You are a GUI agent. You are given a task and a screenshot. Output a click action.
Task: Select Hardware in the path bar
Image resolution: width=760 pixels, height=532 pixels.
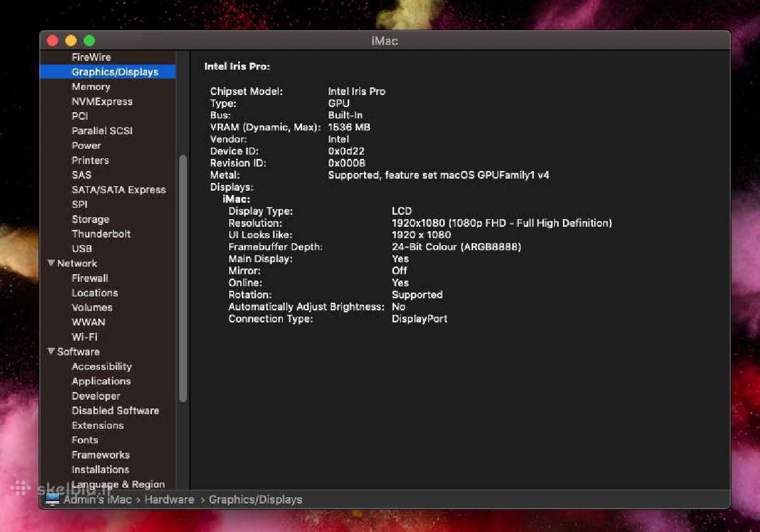[169, 499]
